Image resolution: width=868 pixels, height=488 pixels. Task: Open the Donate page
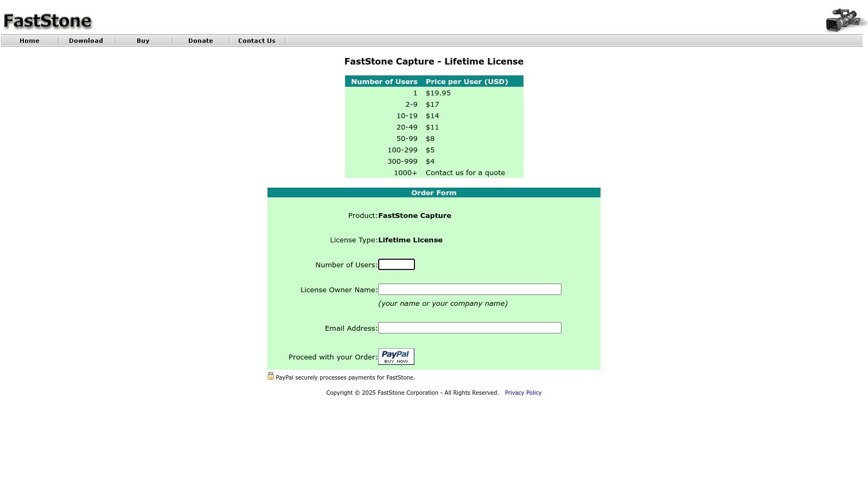[201, 41]
